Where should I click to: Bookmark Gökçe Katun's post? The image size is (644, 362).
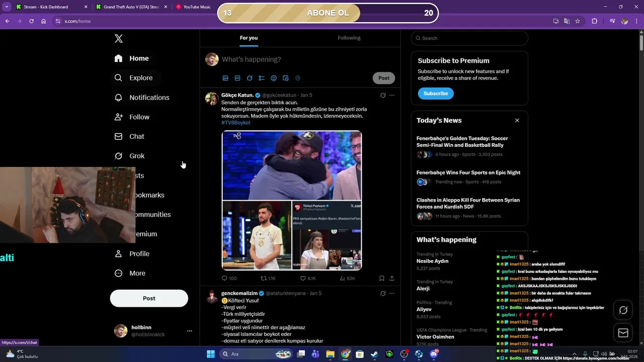pos(382,278)
